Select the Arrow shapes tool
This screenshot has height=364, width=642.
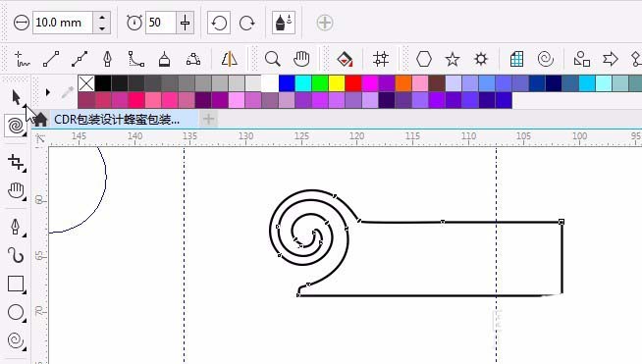click(610, 59)
